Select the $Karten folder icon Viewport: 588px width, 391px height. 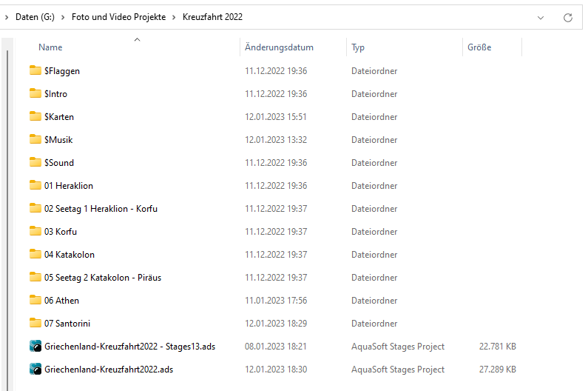point(36,117)
